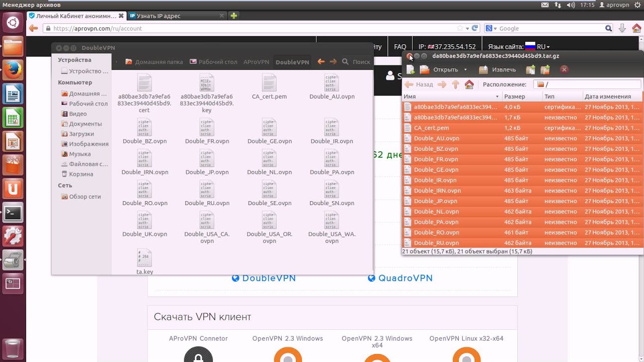Open Double_UK.ovpn file in folder

[x=144, y=224]
